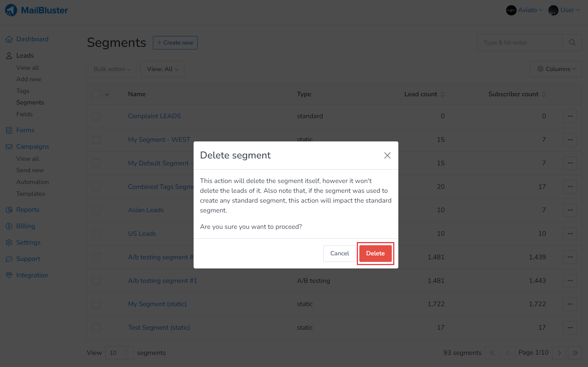Open the Columns dropdown
588x367 pixels.
pos(556,69)
